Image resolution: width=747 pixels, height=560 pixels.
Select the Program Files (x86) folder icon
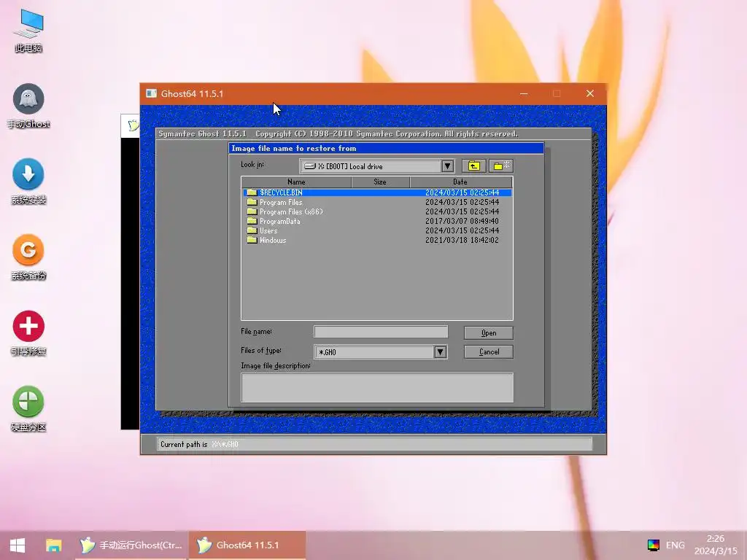(x=252, y=211)
